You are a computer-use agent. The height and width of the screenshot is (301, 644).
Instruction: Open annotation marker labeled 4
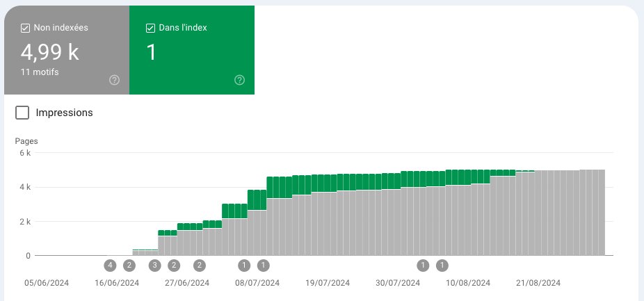[x=110, y=266]
